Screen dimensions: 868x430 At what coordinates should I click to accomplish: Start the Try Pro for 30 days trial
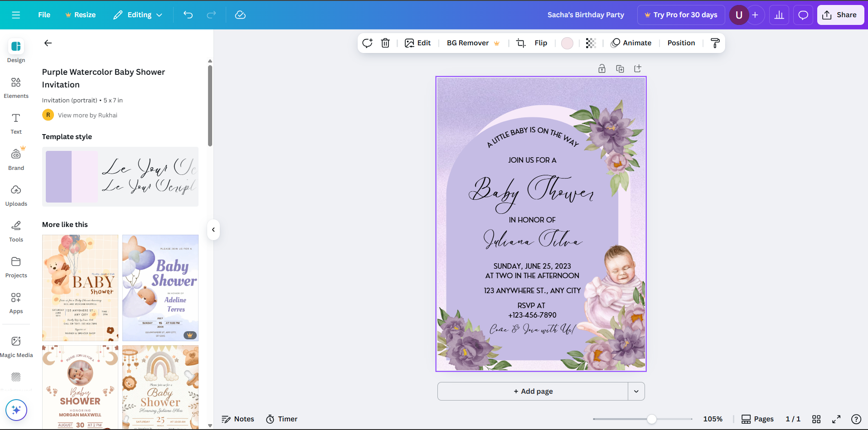tap(681, 14)
